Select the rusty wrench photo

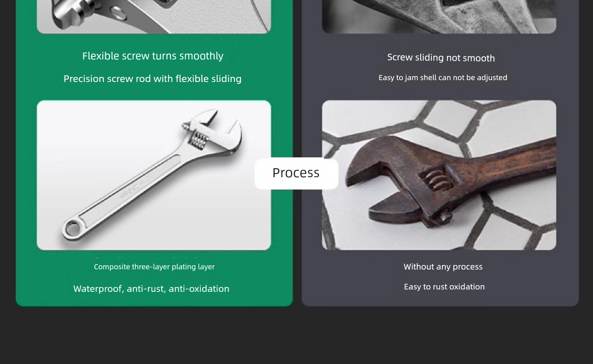click(x=439, y=175)
